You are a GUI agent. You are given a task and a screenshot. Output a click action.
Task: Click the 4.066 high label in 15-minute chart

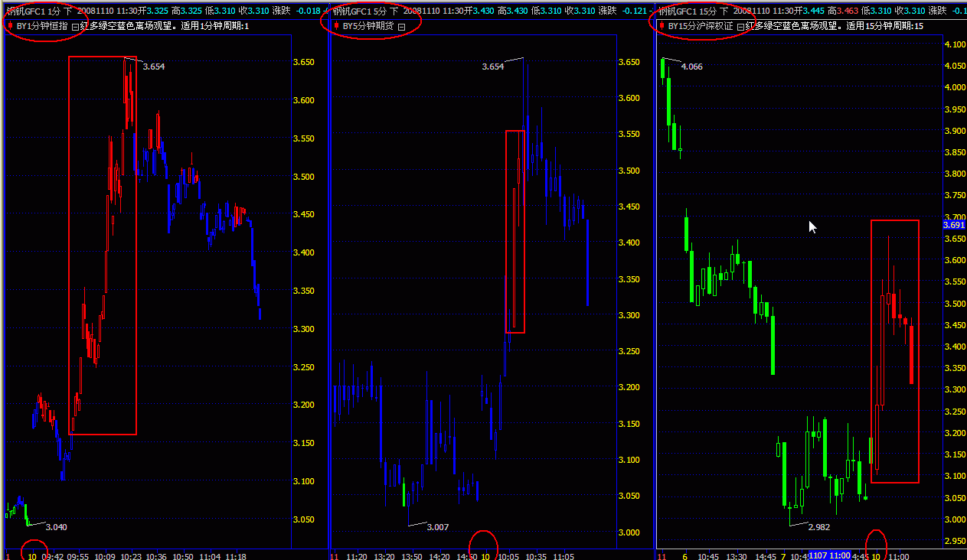(x=691, y=67)
